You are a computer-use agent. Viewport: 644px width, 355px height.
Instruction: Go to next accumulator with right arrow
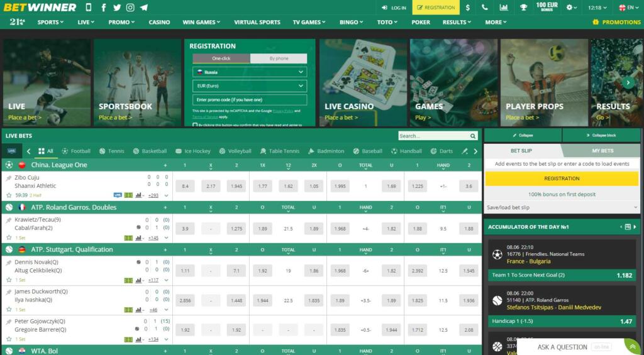click(x=635, y=227)
